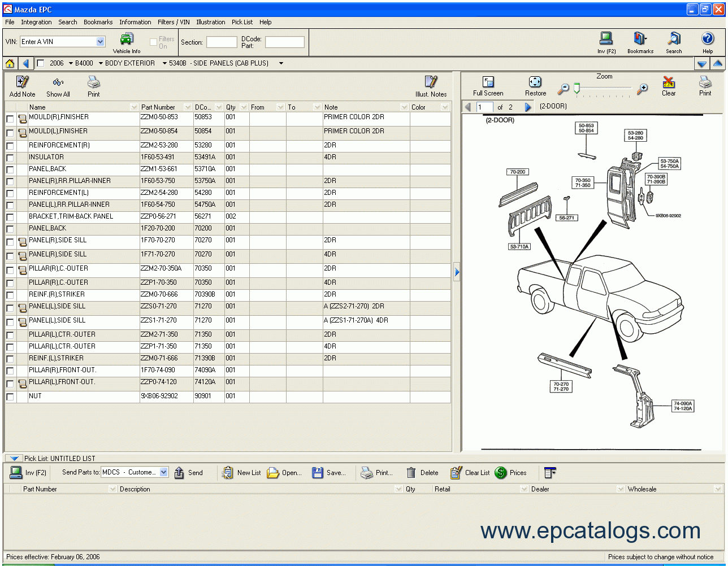Click the panel splitter arrow beside illustration
Image resolution: width=728 pixels, height=566 pixels.
point(457,272)
